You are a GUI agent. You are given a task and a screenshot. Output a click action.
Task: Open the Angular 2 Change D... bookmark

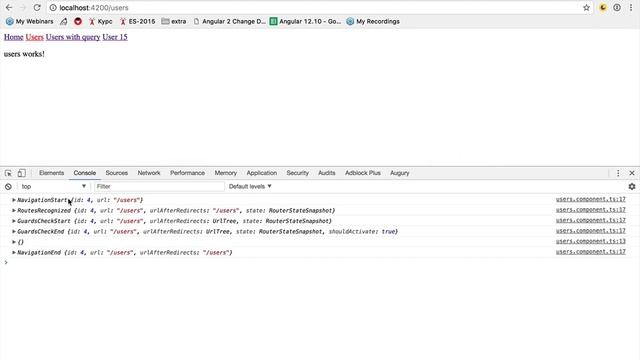coord(229,21)
